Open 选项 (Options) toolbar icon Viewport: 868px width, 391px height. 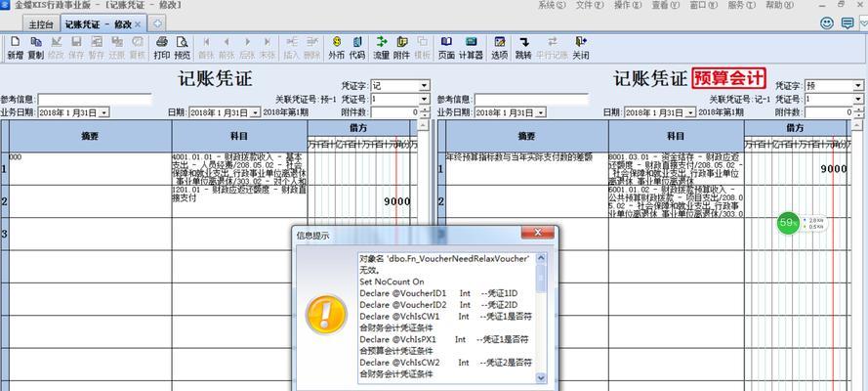point(499,48)
